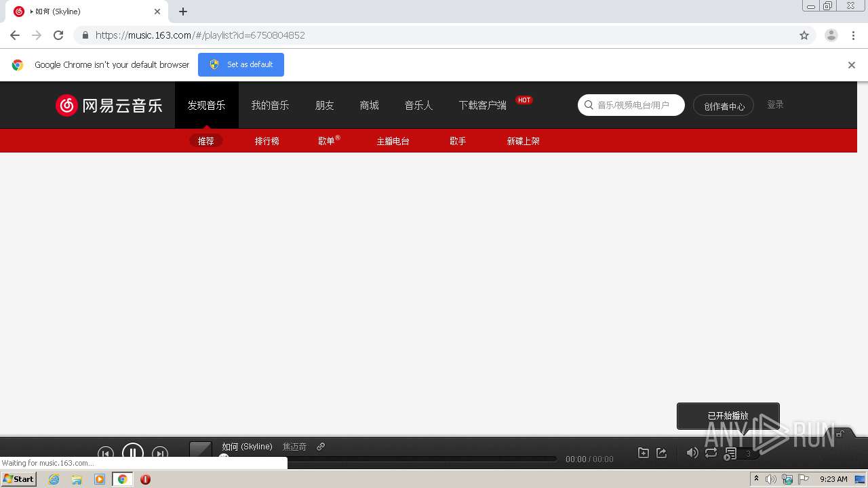868x488 pixels.
Task: Go back in browser
Action: point(15,35)
